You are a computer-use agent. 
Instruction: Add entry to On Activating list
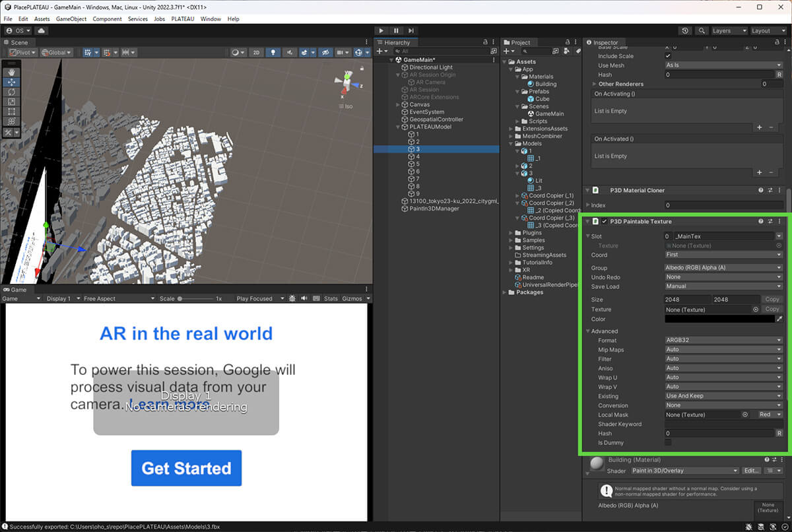tap(759, 127)
